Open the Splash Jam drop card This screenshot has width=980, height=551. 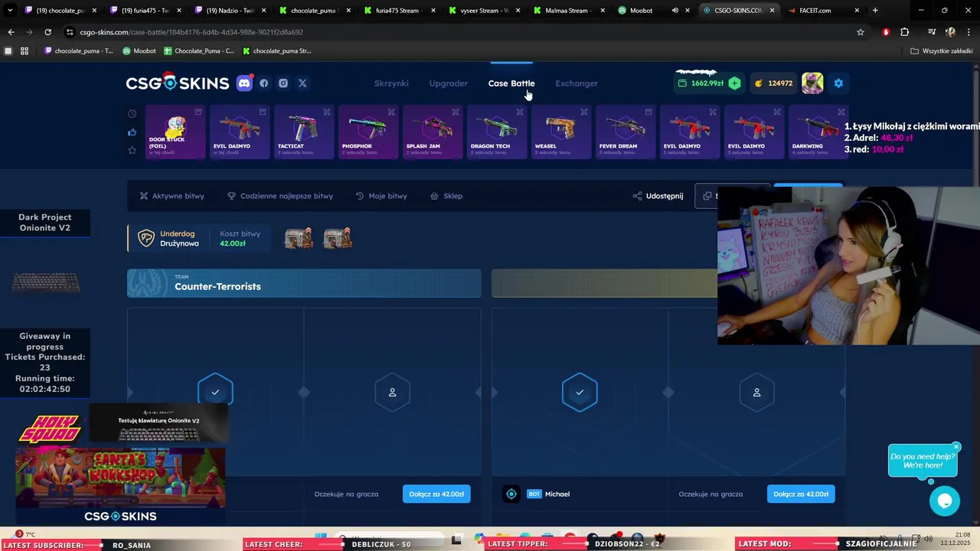433,132
